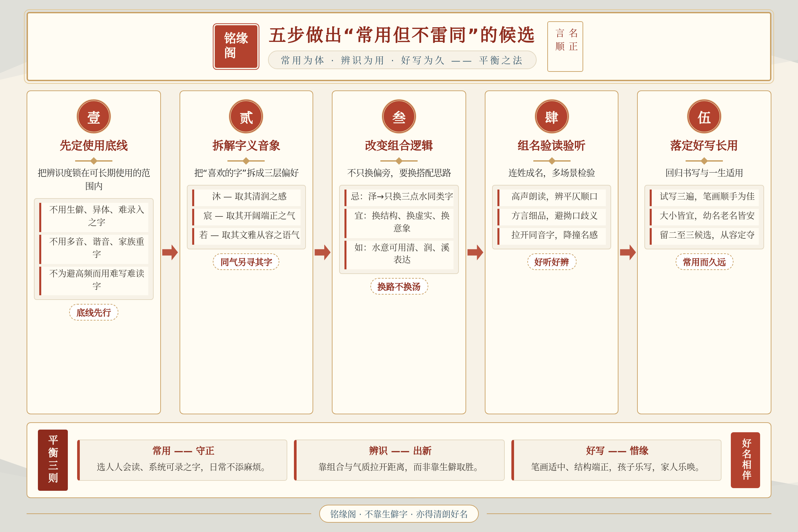
Task: Click heading 组名验读验听
Action: tap(552, 146)
